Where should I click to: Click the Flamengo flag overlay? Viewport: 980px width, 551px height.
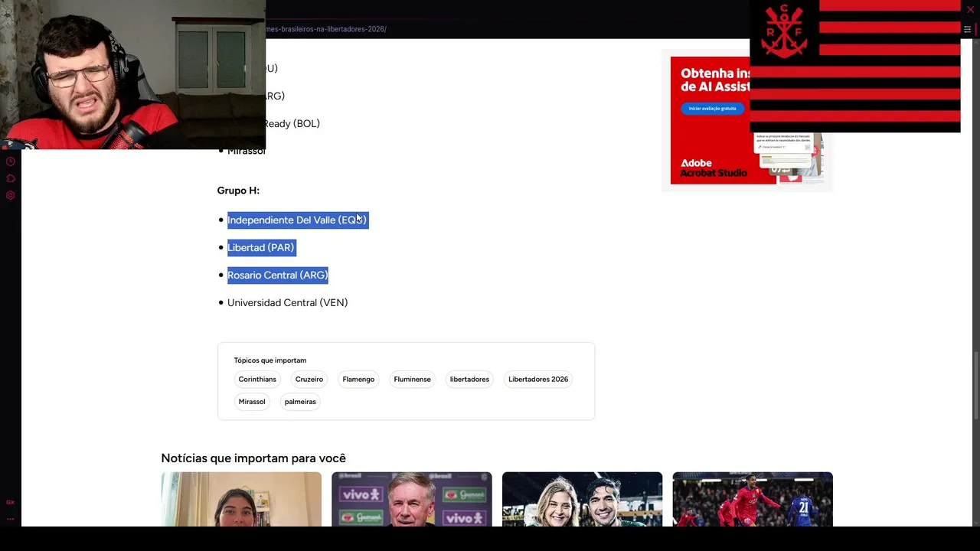(x=855, y=67)
